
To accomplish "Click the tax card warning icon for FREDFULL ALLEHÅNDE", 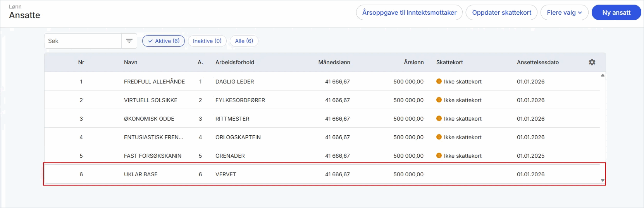I will (439, 81).
